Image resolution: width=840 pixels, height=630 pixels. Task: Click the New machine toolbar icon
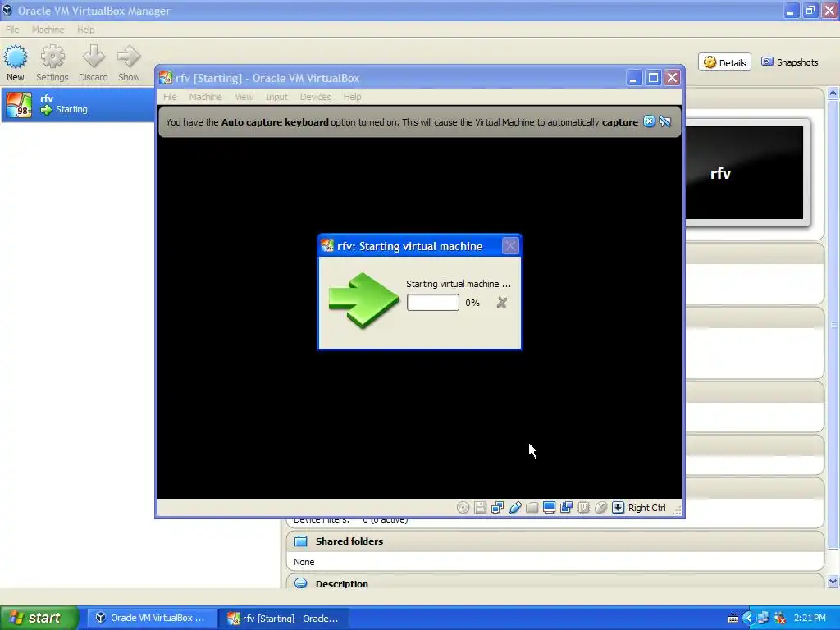coord(15,62)
